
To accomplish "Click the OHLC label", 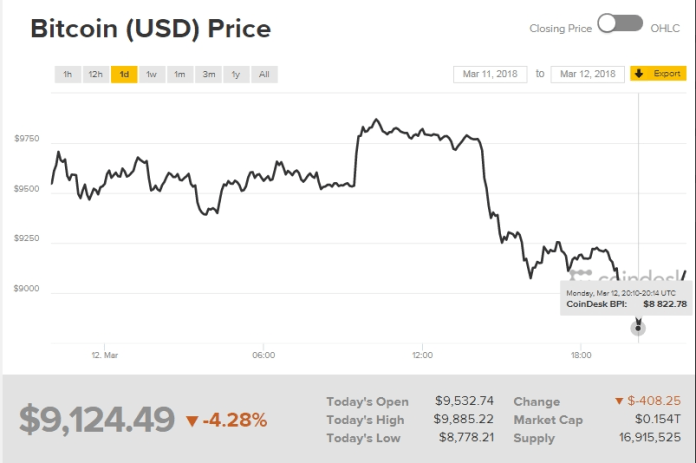I will (x=667, y=28).
